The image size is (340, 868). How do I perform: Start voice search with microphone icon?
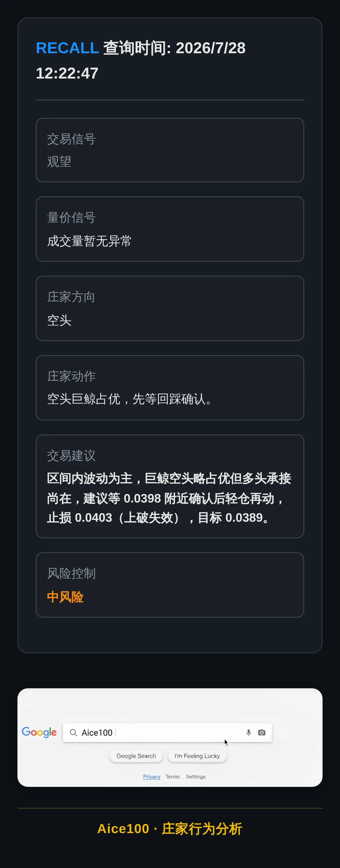[248, 732]
